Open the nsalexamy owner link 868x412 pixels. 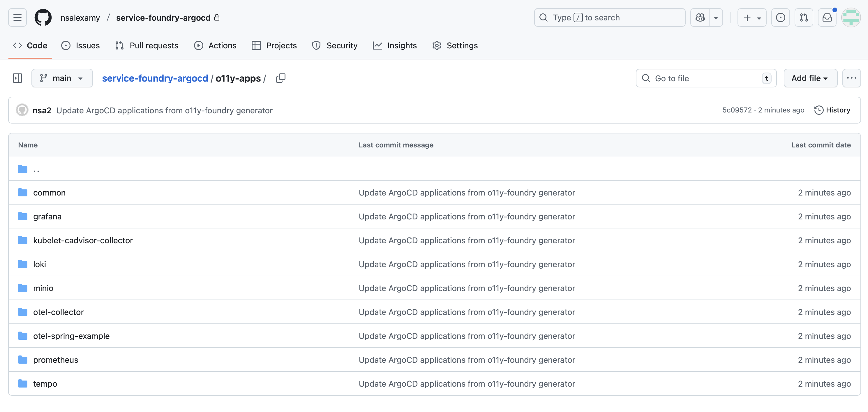tap(80, 17)
